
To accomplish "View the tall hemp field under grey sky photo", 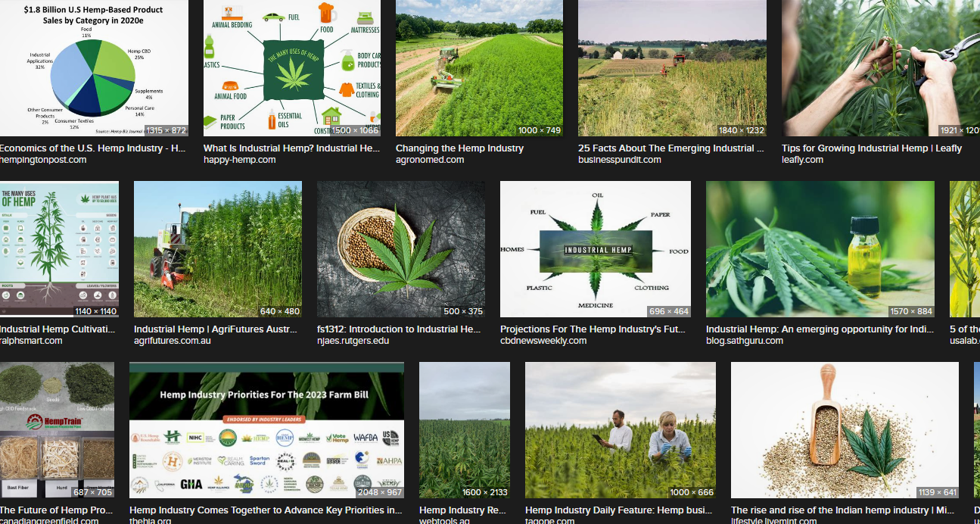I will click(x=465, y=430).
